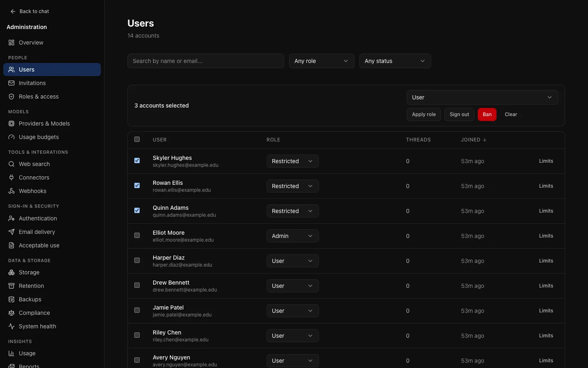Image resolution: width=588 pixels, height=368 pixels.
Task: Uncheck Quinn Adams row checkbox
Action: (x=137, y=211)
